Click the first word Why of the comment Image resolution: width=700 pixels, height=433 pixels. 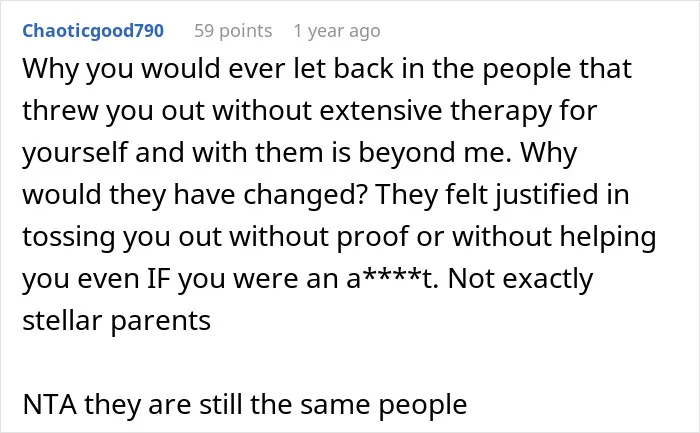click(51, 69)
